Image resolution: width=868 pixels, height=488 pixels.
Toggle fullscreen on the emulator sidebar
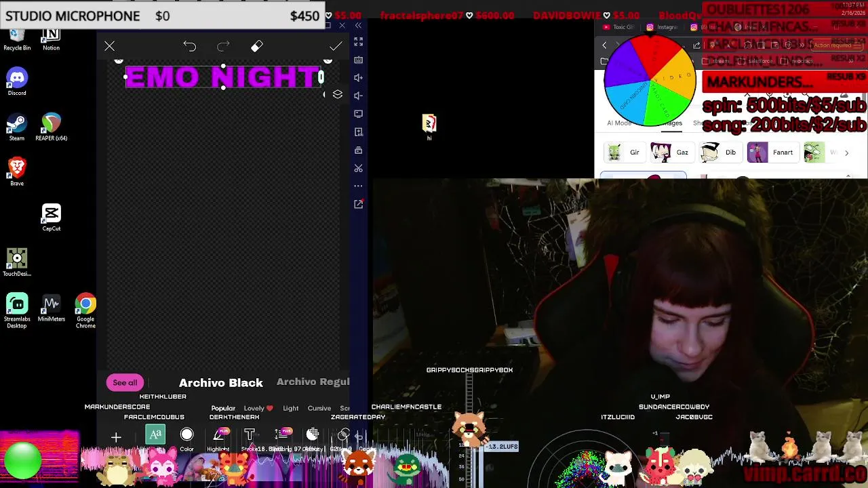pos(359,41)
